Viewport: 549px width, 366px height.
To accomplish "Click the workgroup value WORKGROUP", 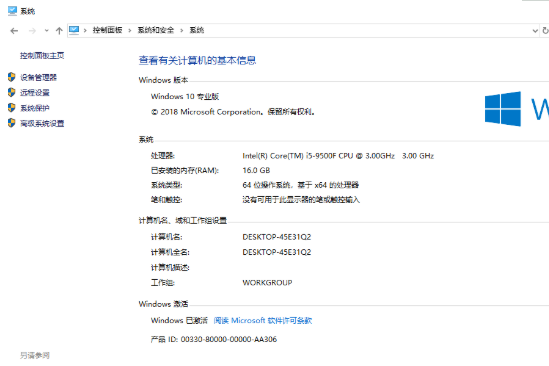I will (267, 283).
